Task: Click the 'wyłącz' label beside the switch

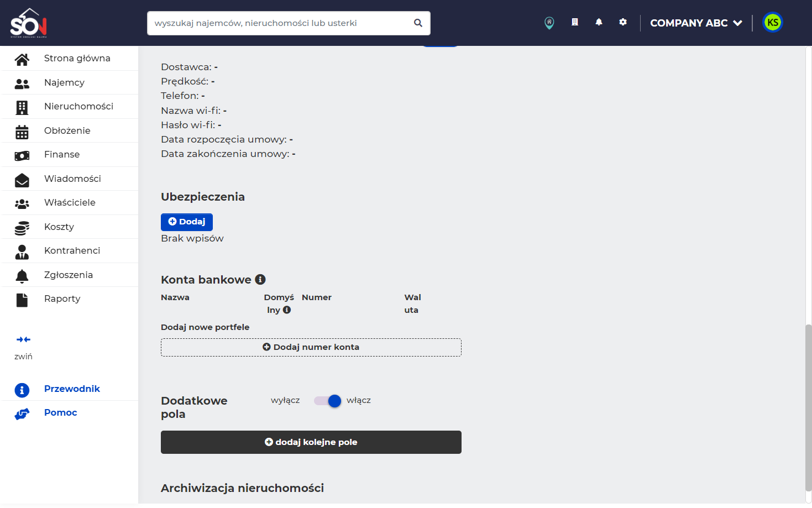Action: (x=285, y=400)
